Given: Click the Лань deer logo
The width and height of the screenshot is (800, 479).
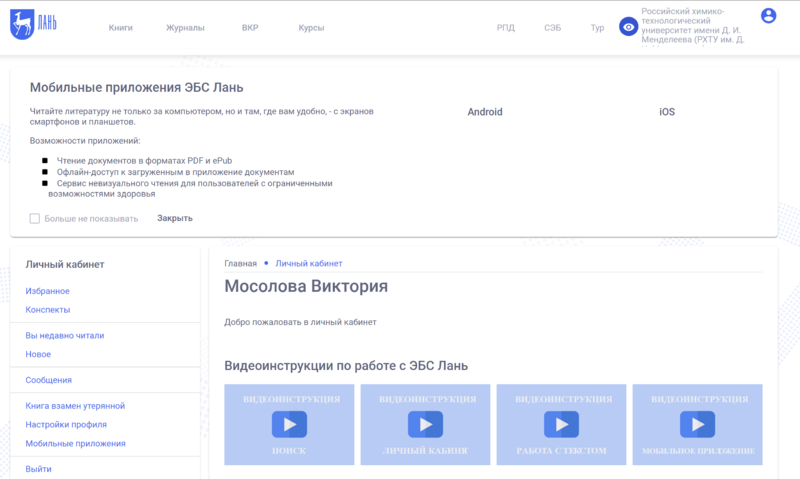Looking at the screenshot, I should [33, 24].
